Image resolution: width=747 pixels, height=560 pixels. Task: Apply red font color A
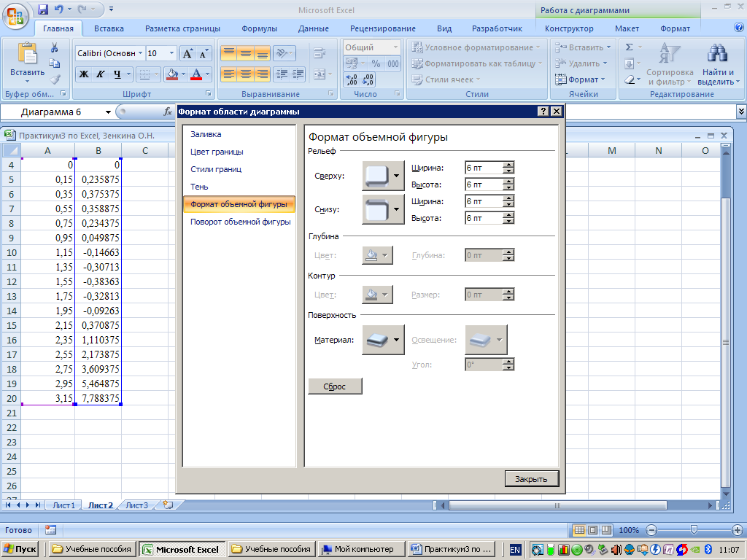point(196,74)
